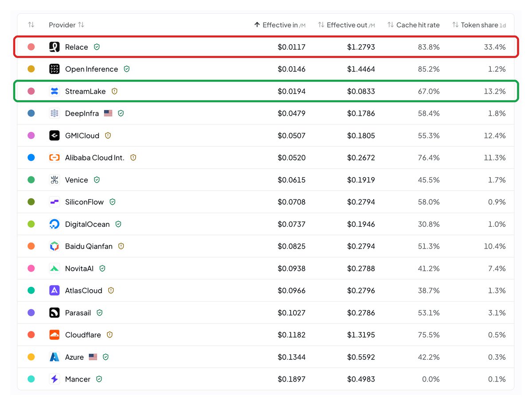
Task: Sort by Effective in /M column
Action: (x=280, y=25)
